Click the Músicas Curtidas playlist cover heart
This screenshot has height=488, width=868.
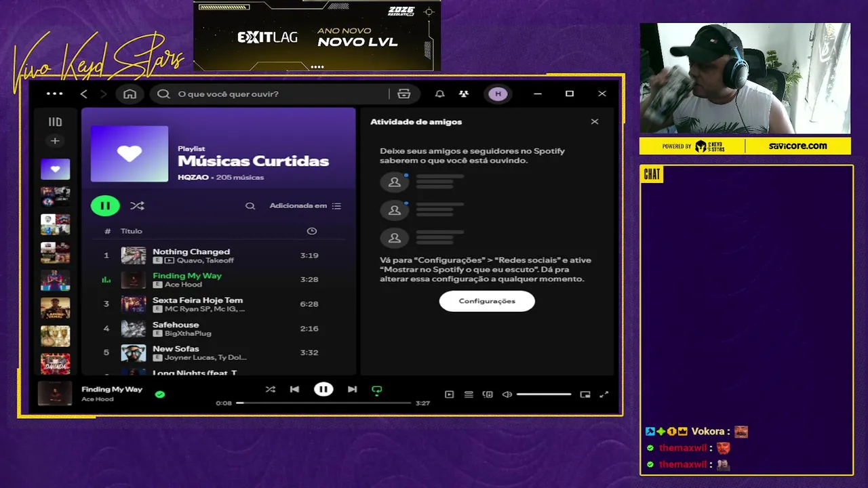click(130, 154)
